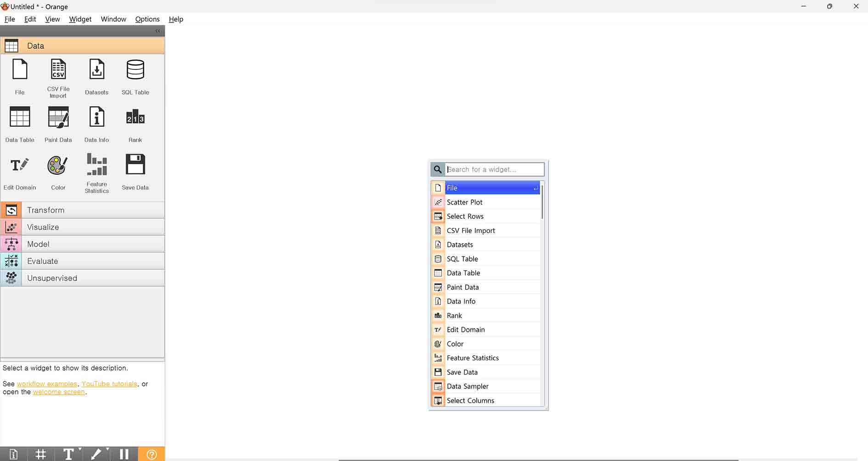Add the Data Table widget from the toolbox

pos(20,124)
